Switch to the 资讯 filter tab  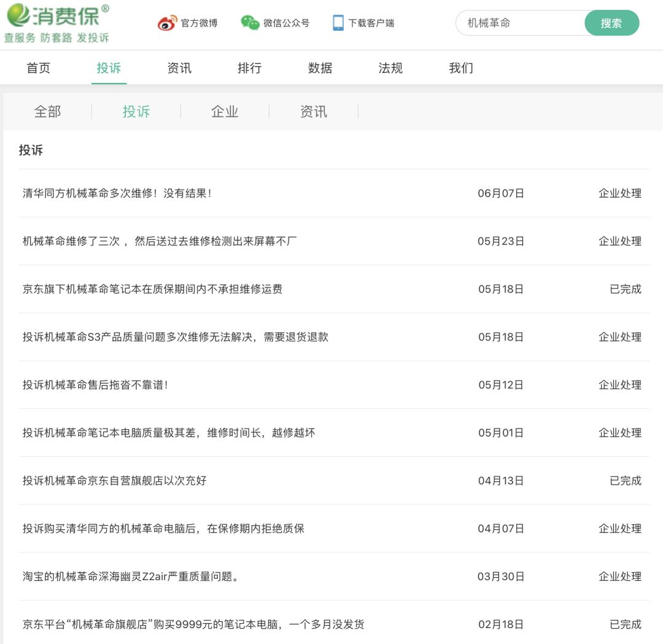pos(313,112)
